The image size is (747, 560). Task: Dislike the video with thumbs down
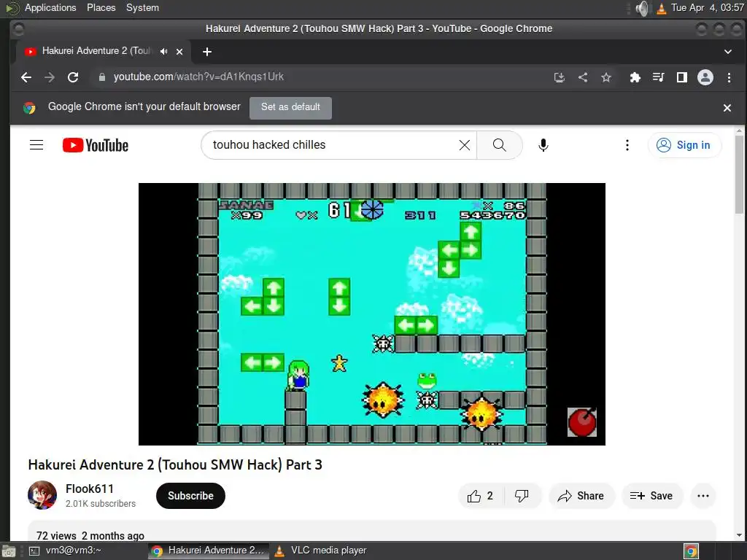[522, 496]
